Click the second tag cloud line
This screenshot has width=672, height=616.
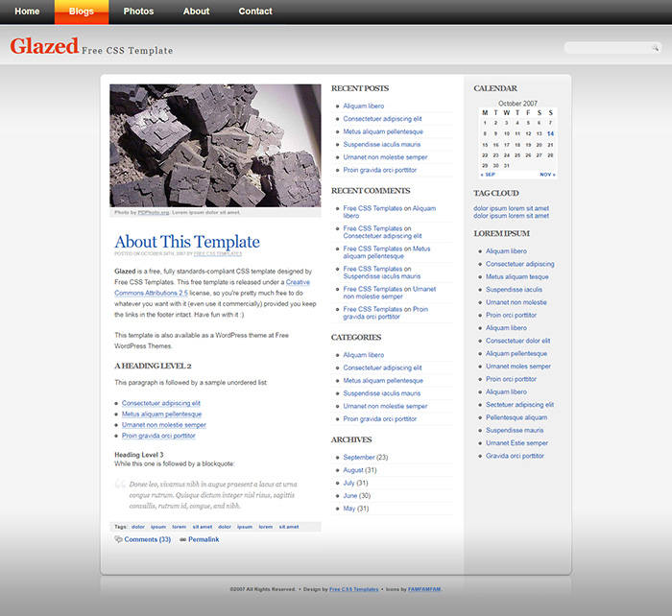click(512, 216)
